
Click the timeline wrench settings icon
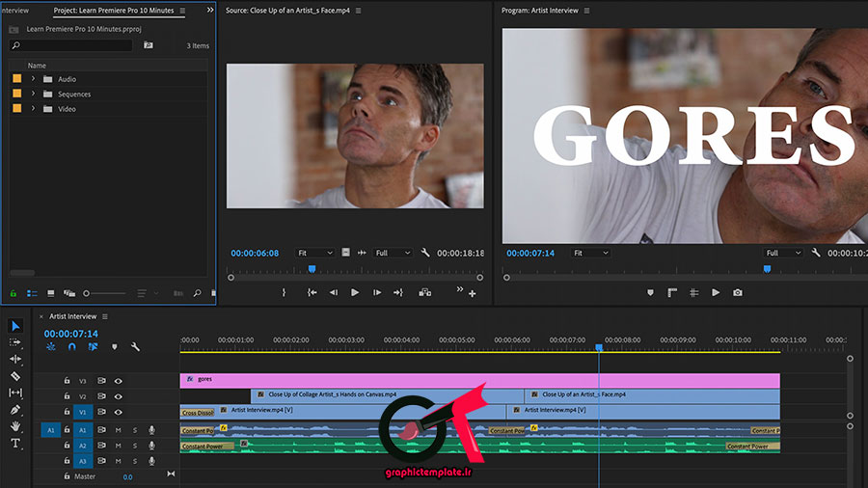pos(135,347)
